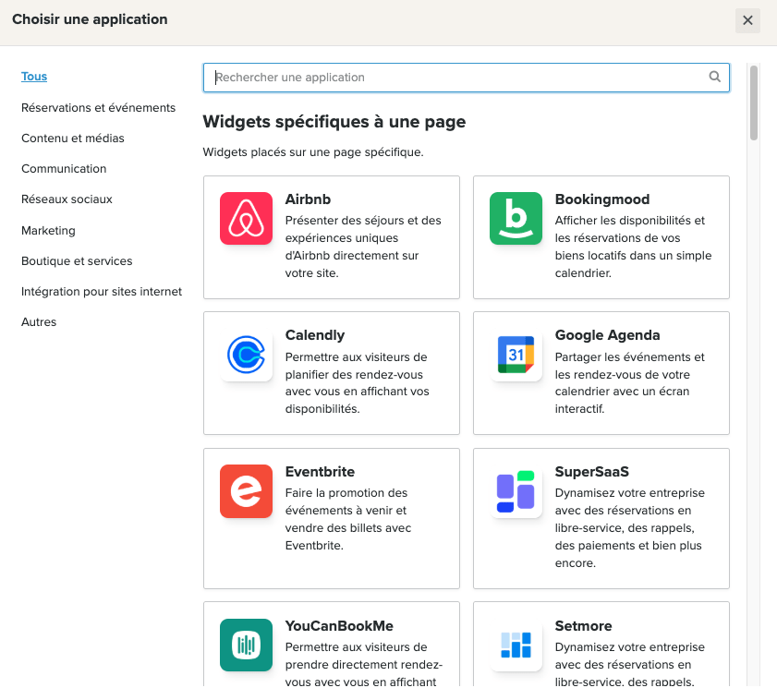Click the green Bookingmood logo icon
Viewport: 777px width, 700px height.
pos(516,219)
